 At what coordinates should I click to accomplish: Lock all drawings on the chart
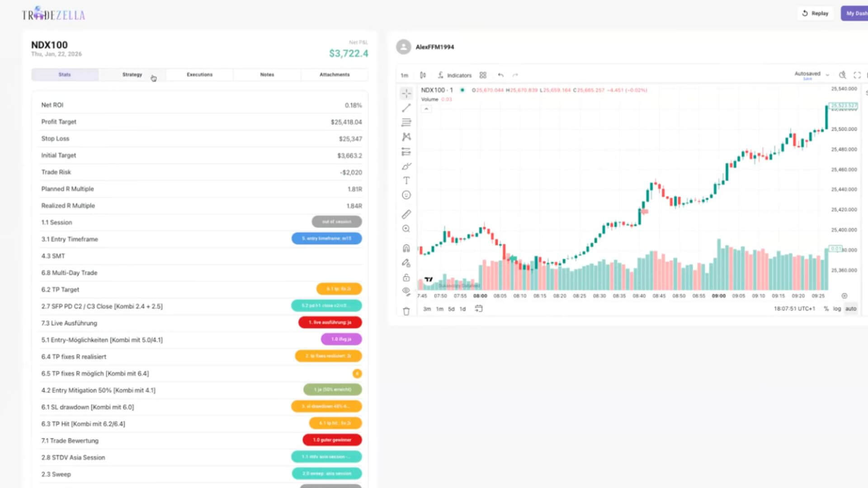(x=406, y=277)
